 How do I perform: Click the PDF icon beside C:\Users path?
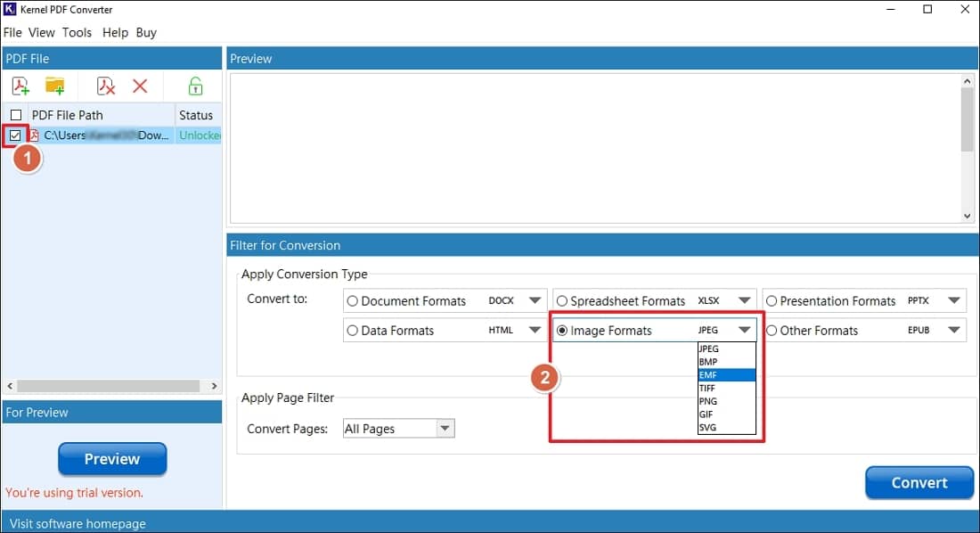tap(35, 135)
